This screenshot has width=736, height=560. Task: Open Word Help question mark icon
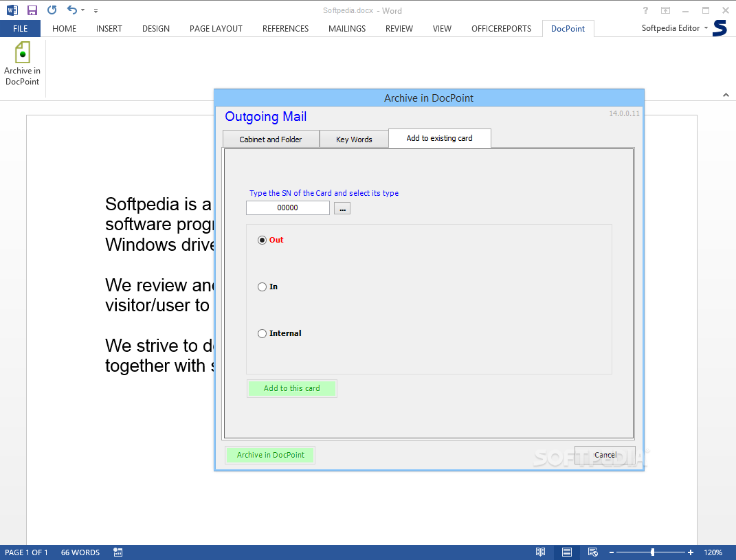(645, 10)
